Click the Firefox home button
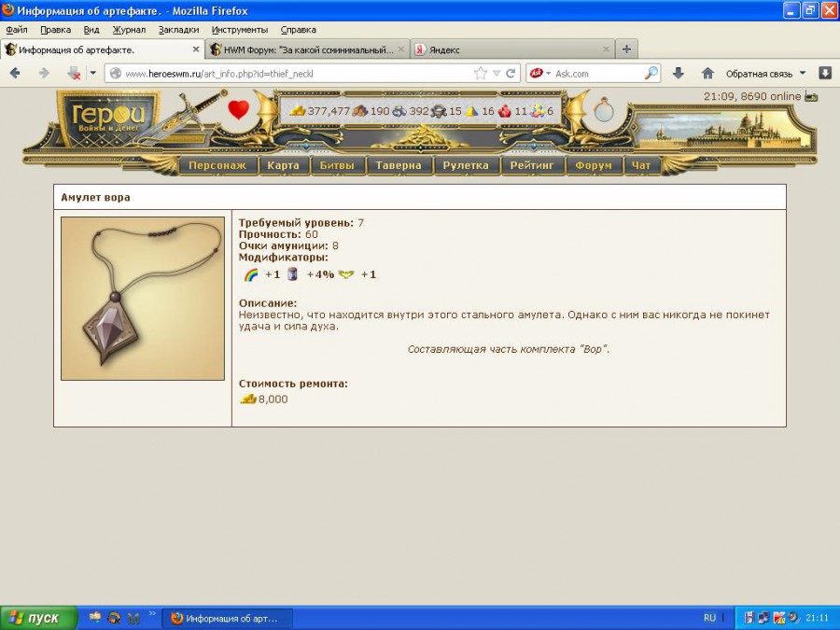This screenshot has width=840, height=630. tap(707, 73)
